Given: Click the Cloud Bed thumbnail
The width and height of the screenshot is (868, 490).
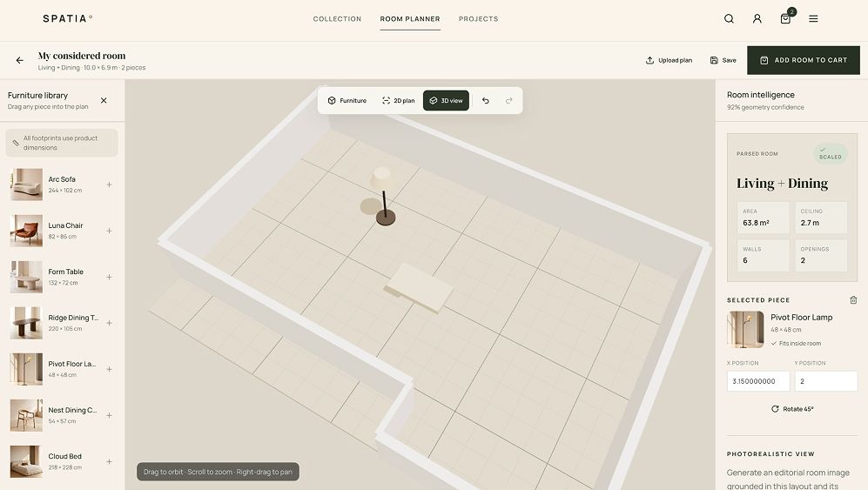Looking at the screenshot, I should coord(26,462).
